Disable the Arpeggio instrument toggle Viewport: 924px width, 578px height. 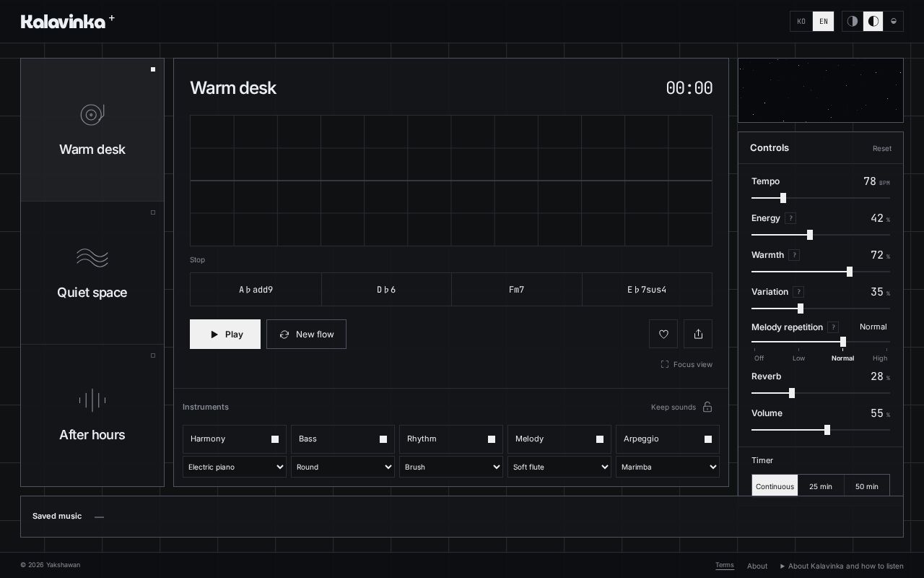[708, 439]
